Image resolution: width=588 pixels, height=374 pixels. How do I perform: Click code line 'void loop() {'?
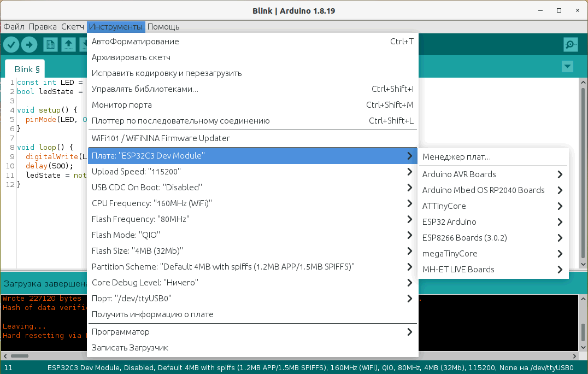(x=45, y=147)
